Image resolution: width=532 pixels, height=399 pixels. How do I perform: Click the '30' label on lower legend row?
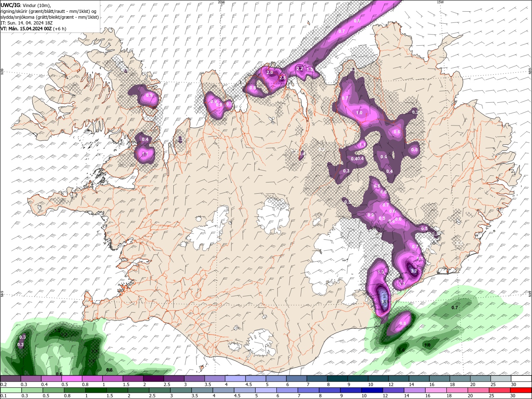click(514, 396)
